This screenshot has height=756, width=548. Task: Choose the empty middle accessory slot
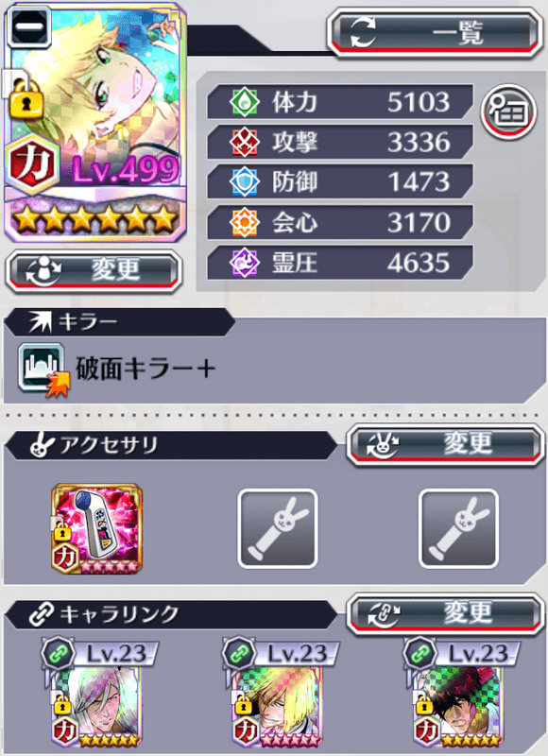pos(278,529)
